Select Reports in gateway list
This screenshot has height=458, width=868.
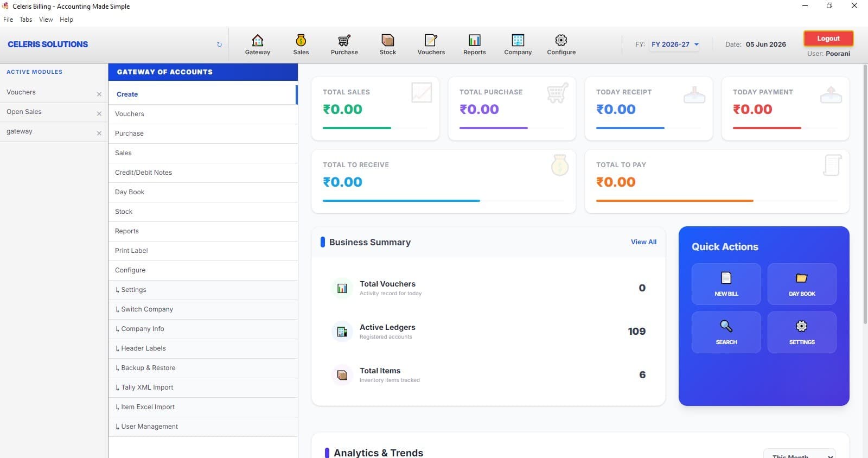(203, 231)
